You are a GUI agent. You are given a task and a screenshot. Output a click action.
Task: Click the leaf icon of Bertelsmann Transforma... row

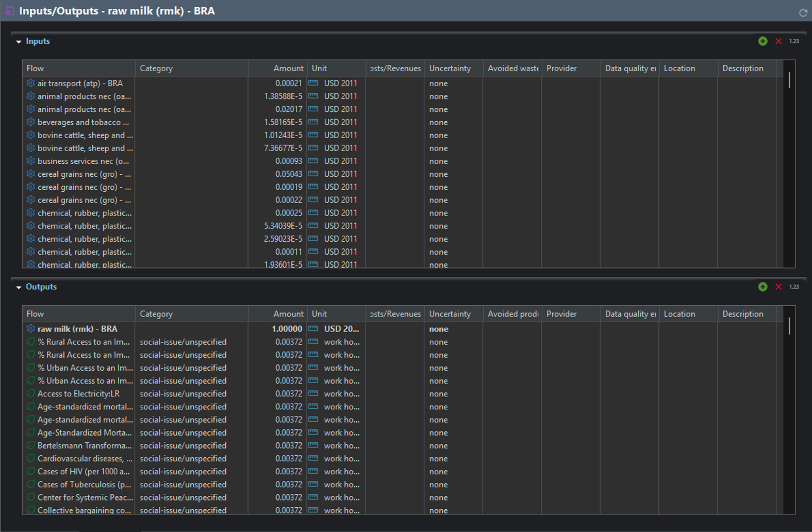pyautogui.click(x=31, y=445)
